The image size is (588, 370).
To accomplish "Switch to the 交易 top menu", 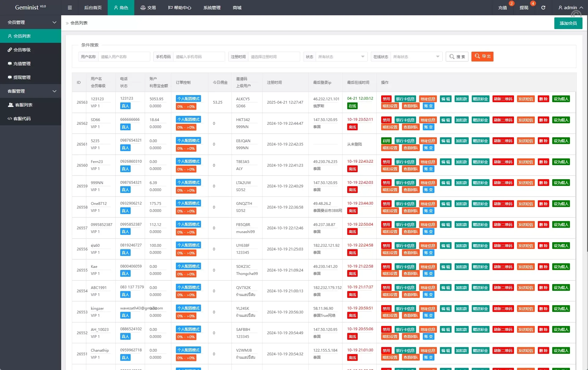I will point(148,8).
